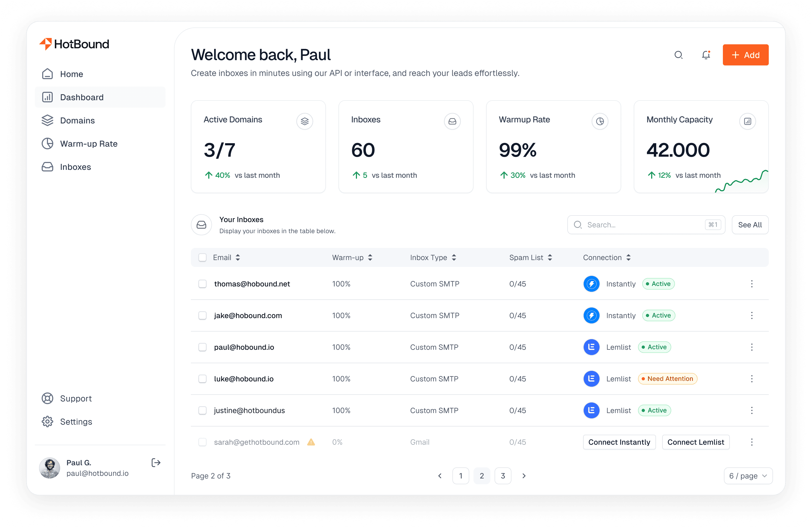This screenshot has height=527, width=812.
Task: Click the Active Domains icon
Action: point(304,121)
